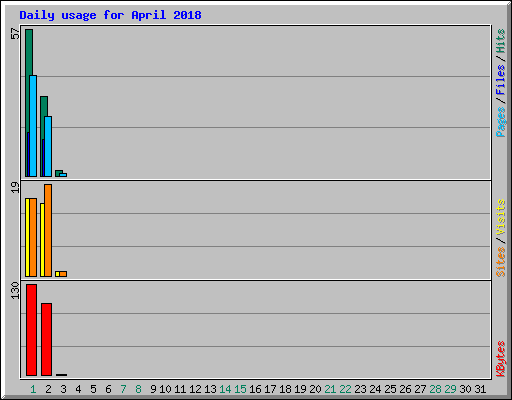This screenshot has width=512, height=400.
Task: Click the '19' sites axis maximum label
Action: click(x=15, y=187)
